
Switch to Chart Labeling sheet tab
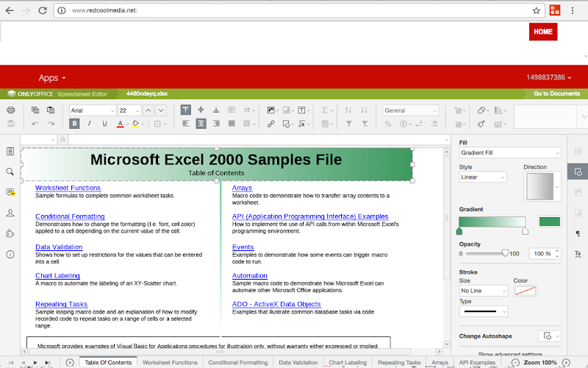pyautogui.click(x=348, y=362)
